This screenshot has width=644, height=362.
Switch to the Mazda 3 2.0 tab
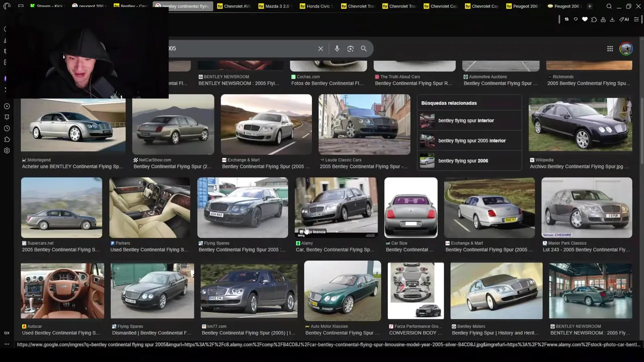coord(275,6)
